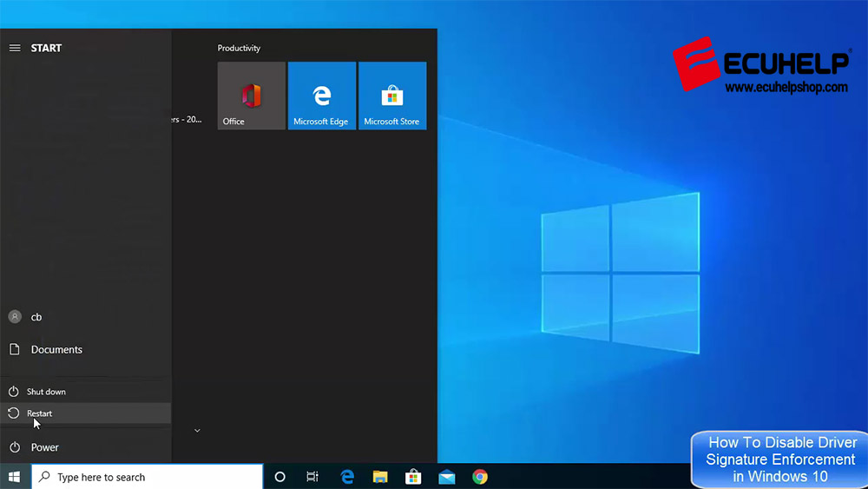The width and height of the screenshot is (868, 489).
Task: Launch Edge from the taskbar
Action: coord(347,477)
